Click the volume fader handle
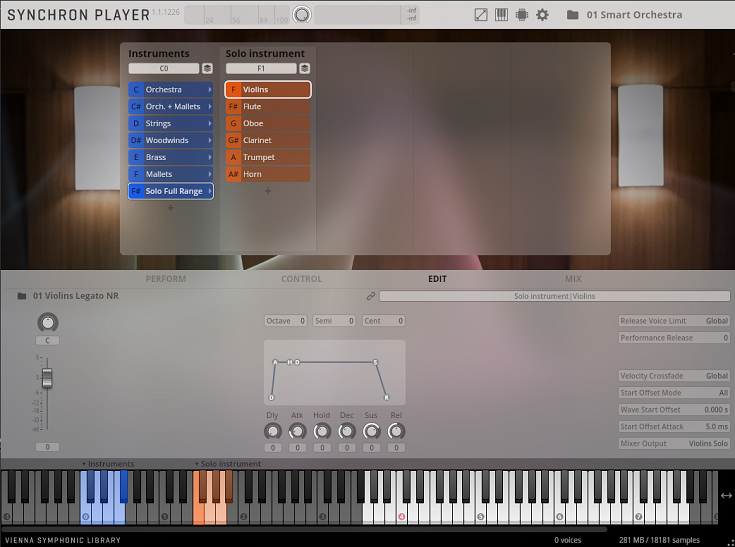Viewport: 735px width, 547px height. (47, 378)
